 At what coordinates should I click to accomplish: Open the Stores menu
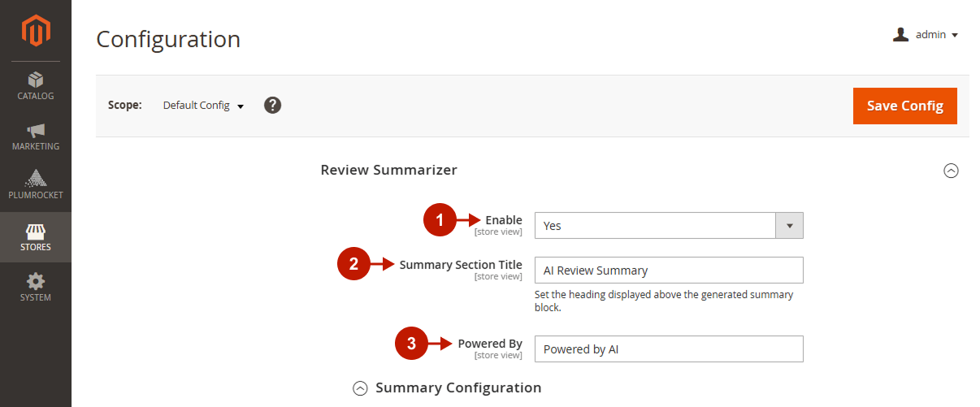pyautogui.click(x=36, y=237)
